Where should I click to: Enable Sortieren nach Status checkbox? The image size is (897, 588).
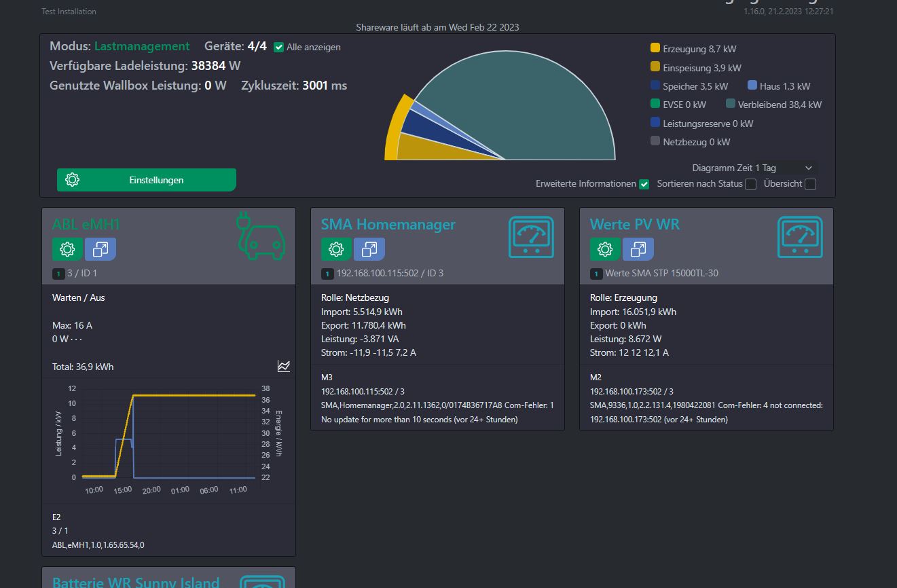pos(750,184)
